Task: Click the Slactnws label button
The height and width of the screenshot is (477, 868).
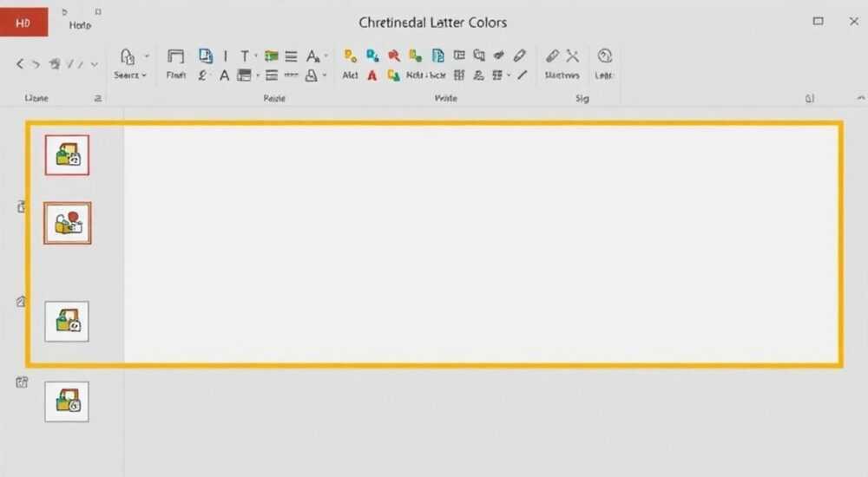Action: pos(562,75)
